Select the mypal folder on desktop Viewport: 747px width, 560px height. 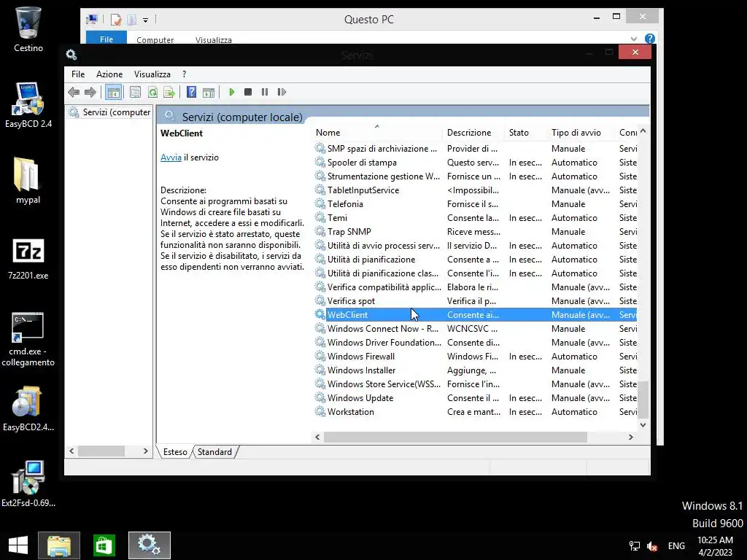pyautogui.click(x=28, y=181)
